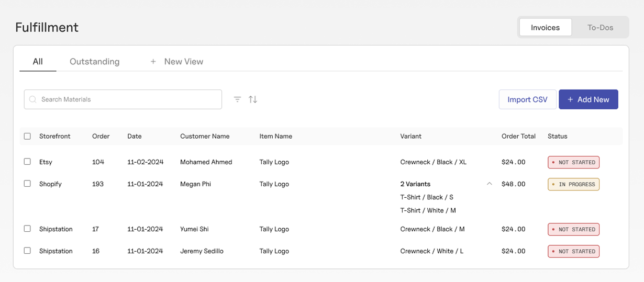This screenshot has height=282, width=644.
Task: Check the Etsy order 104 checkbox
Action: [x=27, y=162]
